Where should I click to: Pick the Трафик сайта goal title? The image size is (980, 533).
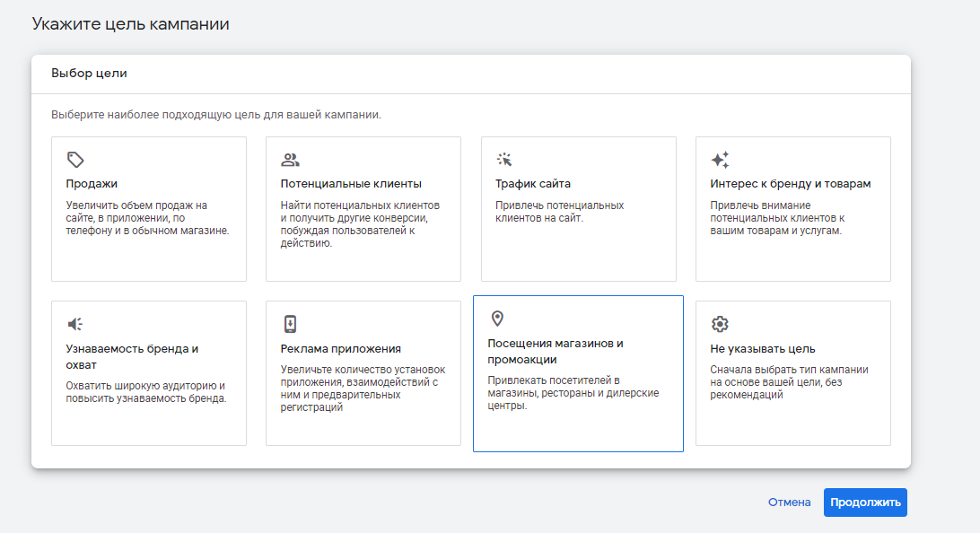pyautogui.click(x=533, y=184)
